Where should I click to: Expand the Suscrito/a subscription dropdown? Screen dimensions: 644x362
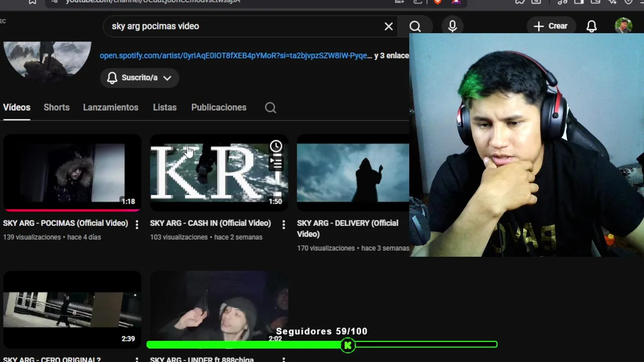click(x=139, y=78)
